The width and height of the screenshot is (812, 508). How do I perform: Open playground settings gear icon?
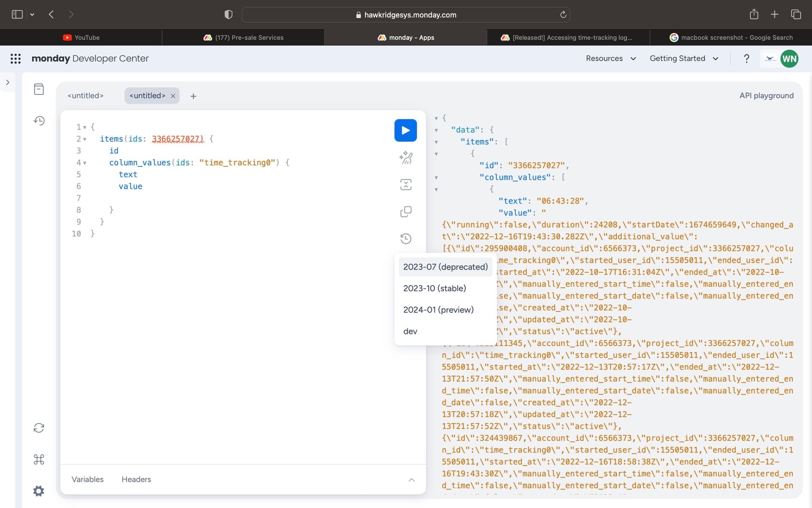39,491
